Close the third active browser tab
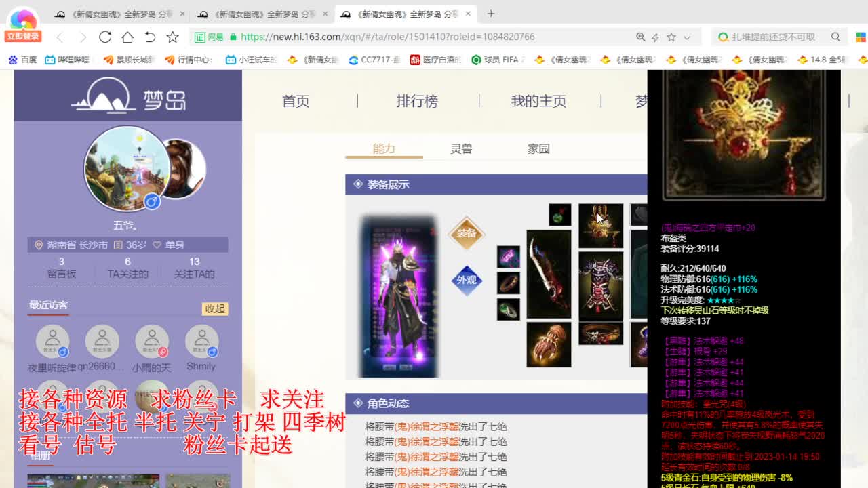Image resolution: width=868 pixels, height=488 pixels. 469,14
